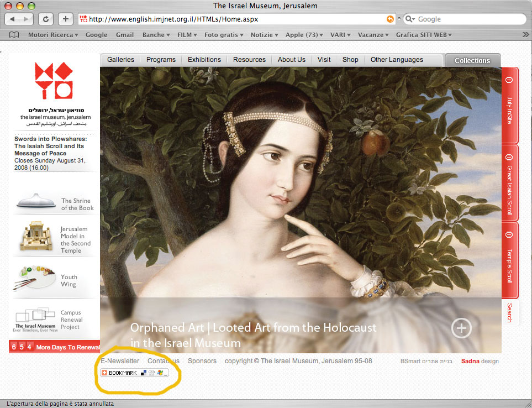Open the Galleries menu
This screenshot has height=408, width=532.
click(121, 60)
